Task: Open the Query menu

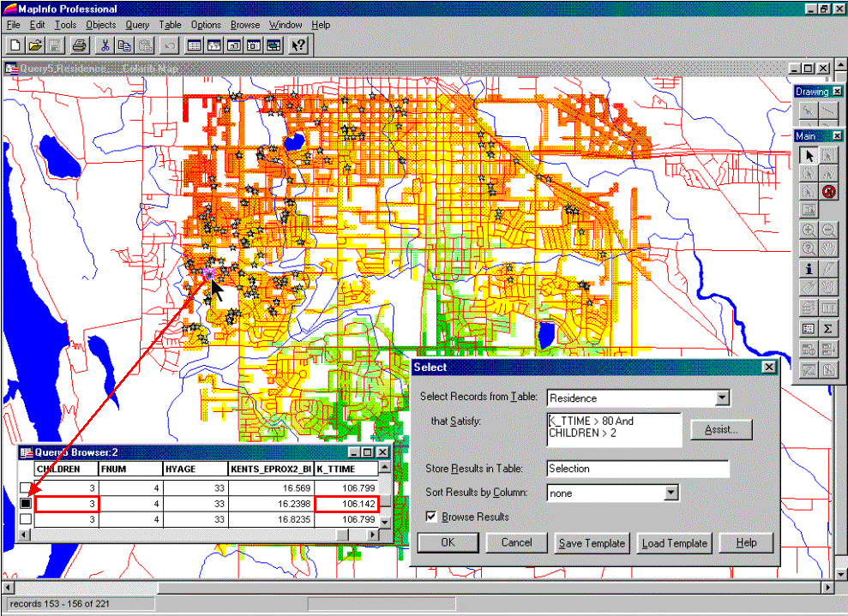Action: pos(136,25)
